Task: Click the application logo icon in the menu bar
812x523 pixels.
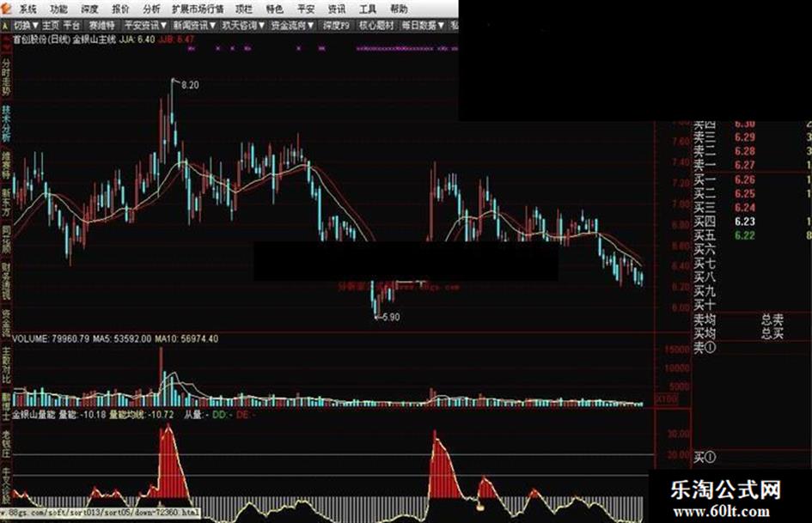Action: [6, 9]
